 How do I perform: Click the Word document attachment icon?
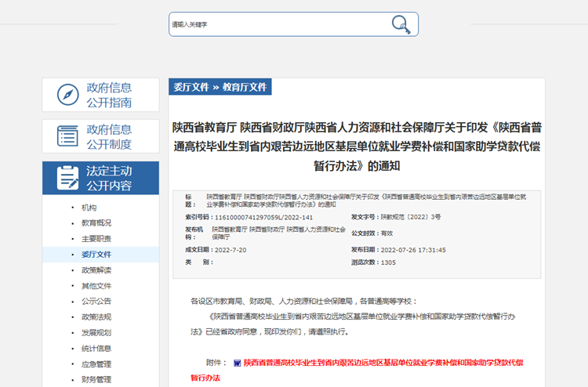[237, 363]
